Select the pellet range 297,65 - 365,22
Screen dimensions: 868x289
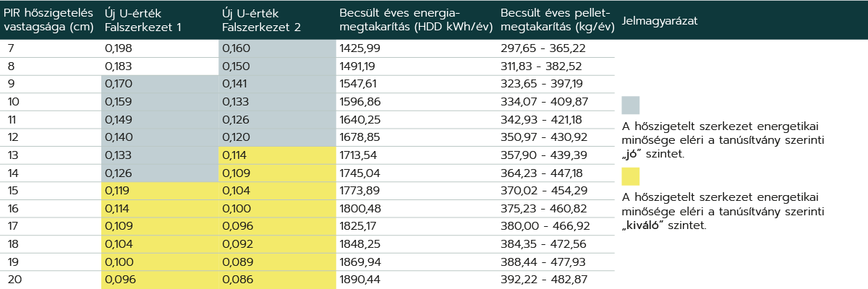[543, 48]
